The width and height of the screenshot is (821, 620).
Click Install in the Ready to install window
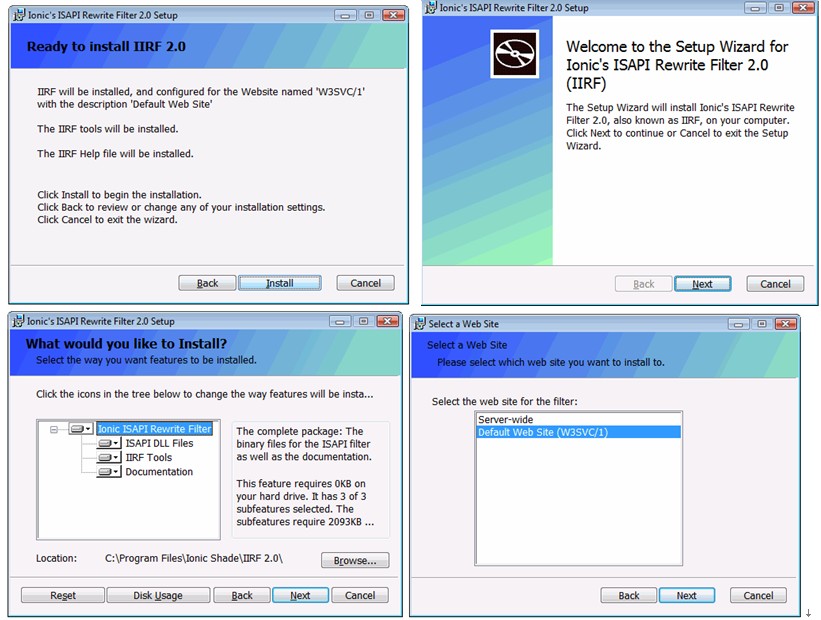point(280,283)
